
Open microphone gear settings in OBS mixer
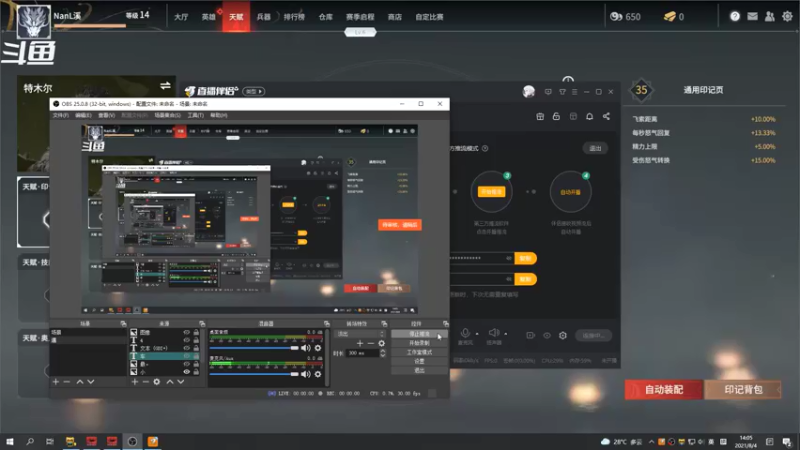(x=318, y=374)
